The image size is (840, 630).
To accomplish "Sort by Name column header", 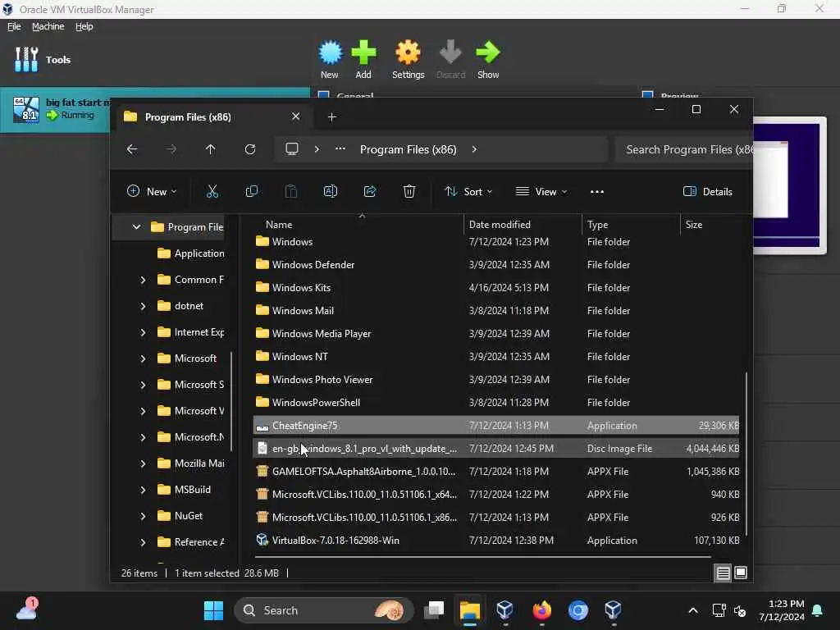I will (279, 225).
